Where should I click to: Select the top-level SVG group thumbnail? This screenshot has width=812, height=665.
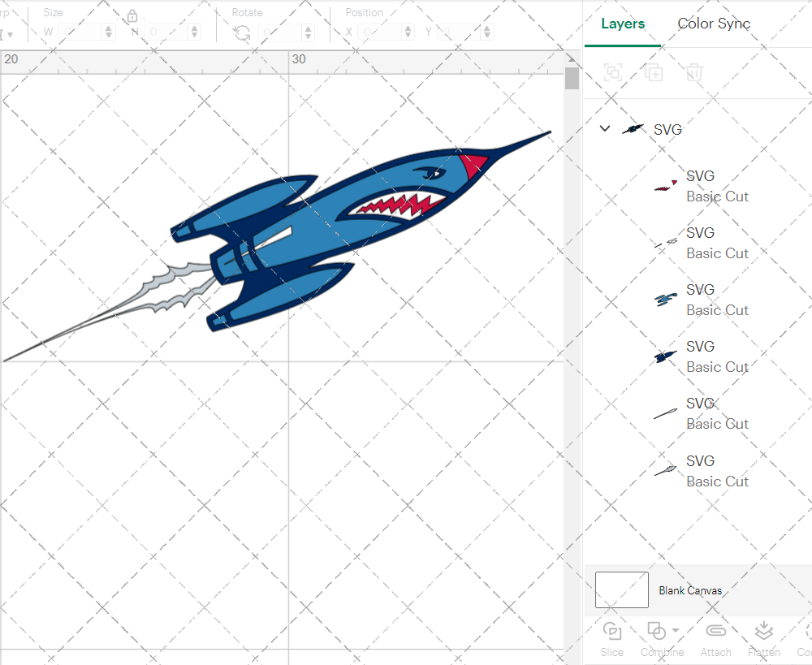click(x=633, y=129)
